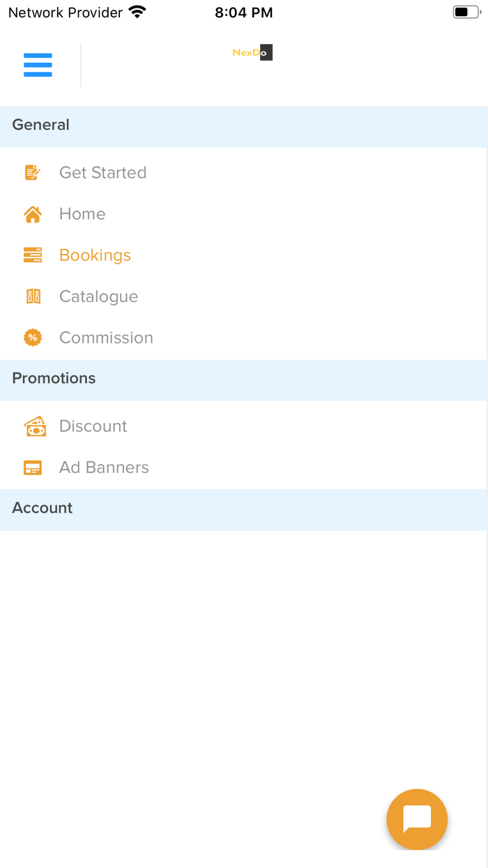The height and width of the screenshot is (868, 488).
Task: Expand the General section header
Action: [x=40, y=124]
